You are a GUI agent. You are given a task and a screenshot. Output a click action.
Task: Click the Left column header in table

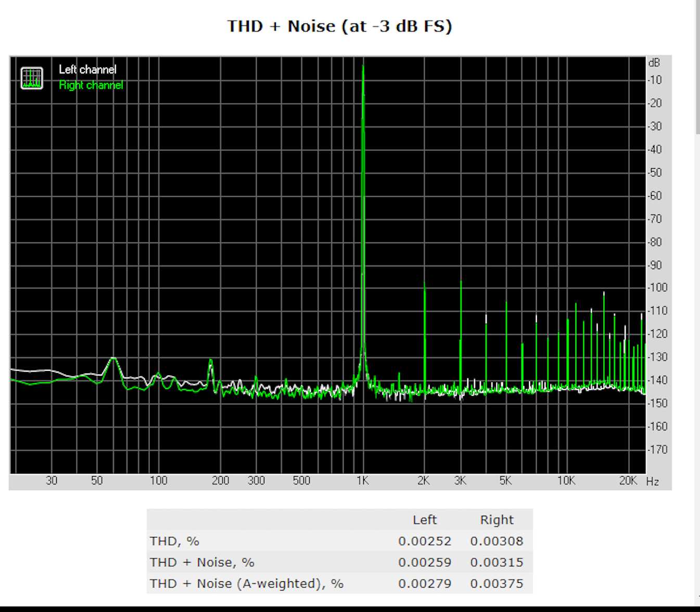click(425, 519)
